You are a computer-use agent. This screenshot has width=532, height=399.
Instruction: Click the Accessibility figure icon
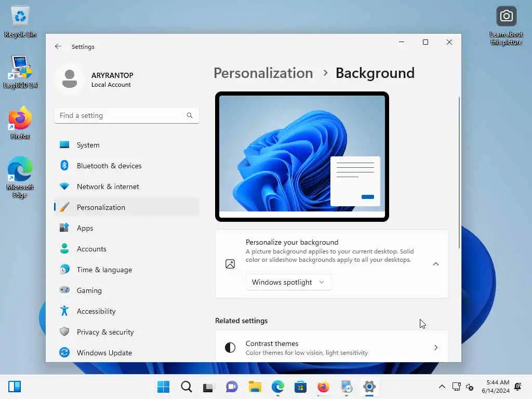pyautogui.click(x=64, y=311)
